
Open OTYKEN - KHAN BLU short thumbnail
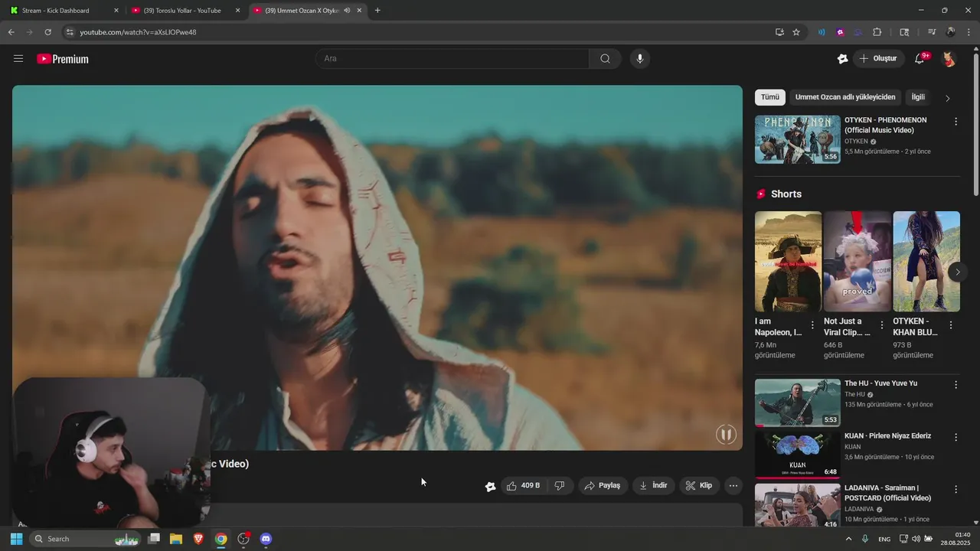pyautogui.click(x=926, y=261)
